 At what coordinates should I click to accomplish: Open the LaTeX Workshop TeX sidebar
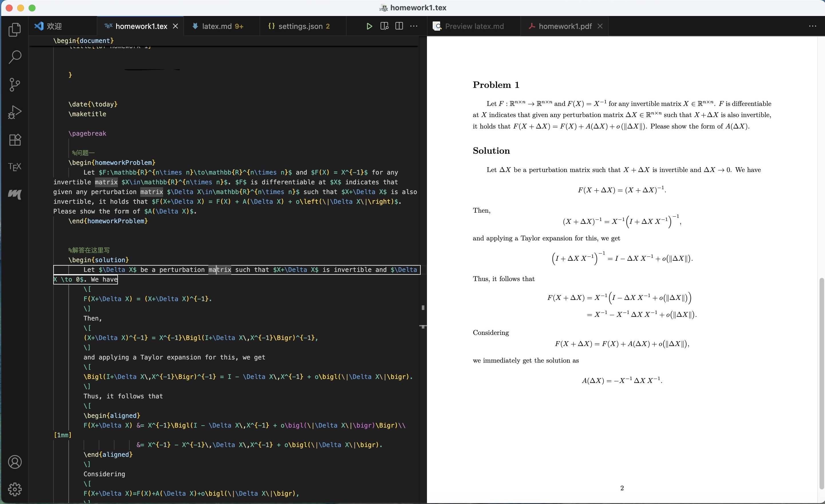(x=14, y=167)
